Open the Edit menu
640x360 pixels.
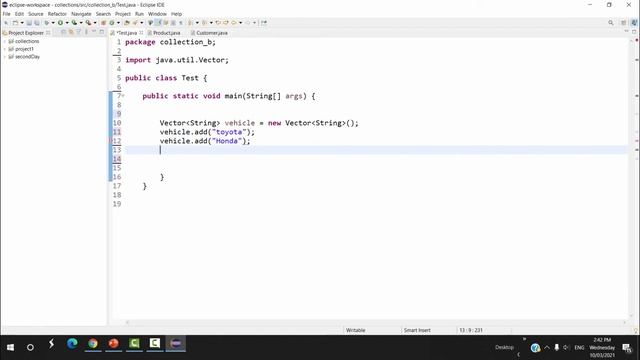pos(19,14)
